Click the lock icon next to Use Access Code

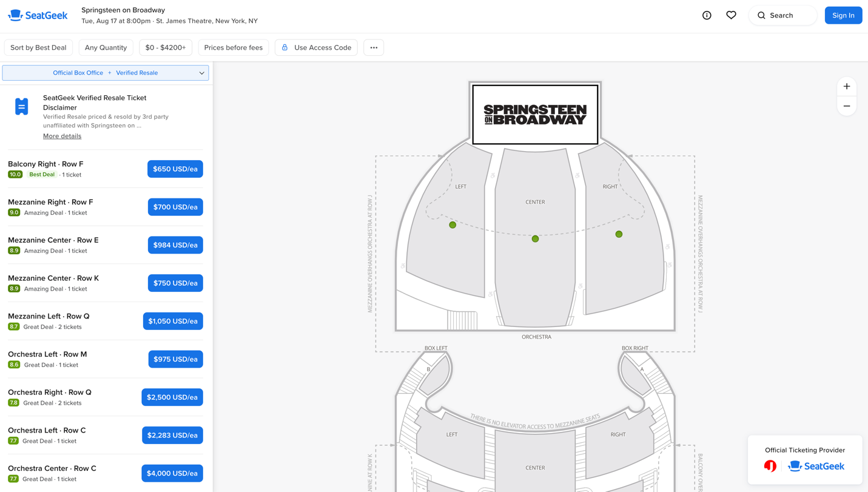[x=284, y=47]
